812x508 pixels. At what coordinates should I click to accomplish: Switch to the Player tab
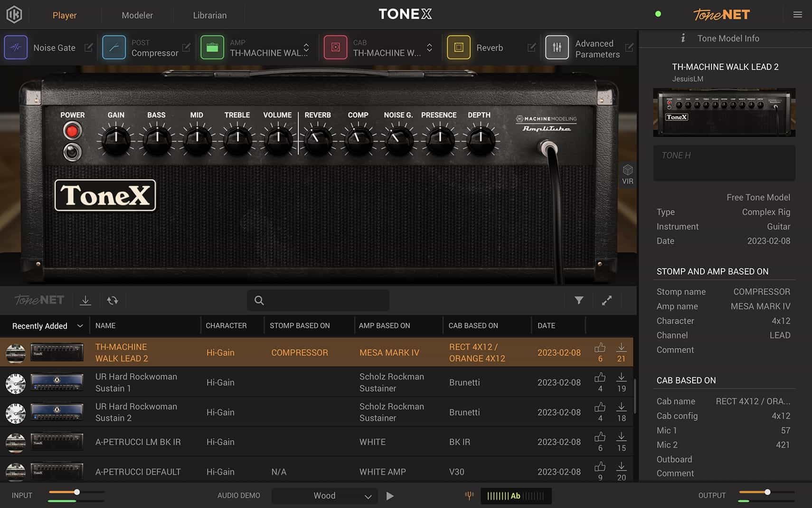tap(65, 15)
